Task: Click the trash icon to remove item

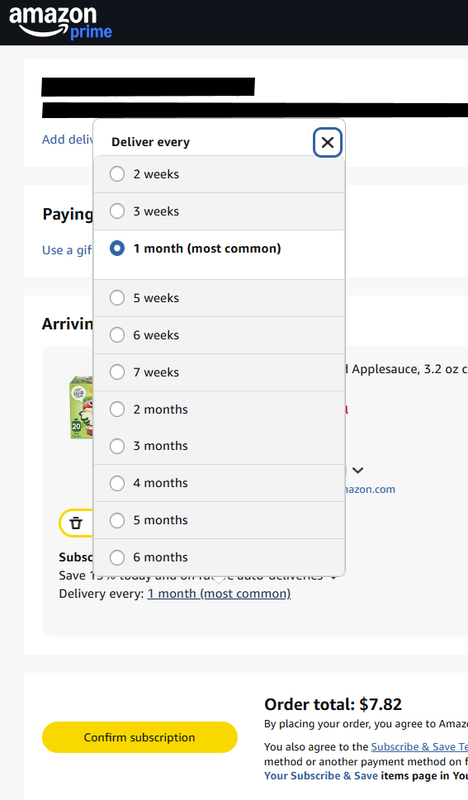Action: 76,522
